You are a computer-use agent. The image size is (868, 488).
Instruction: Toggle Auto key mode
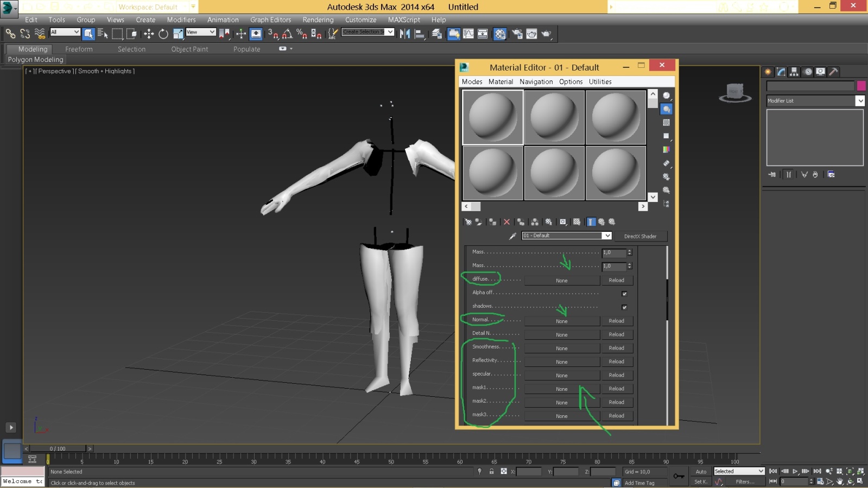(701, 471)
